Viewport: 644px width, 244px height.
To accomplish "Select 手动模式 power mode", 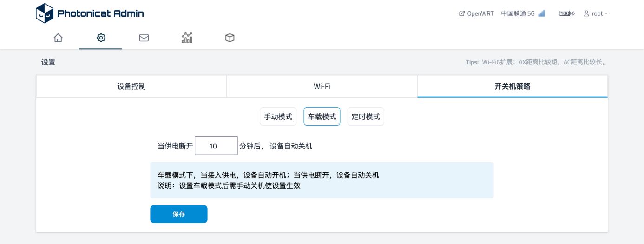I will (x=278, y=116).
